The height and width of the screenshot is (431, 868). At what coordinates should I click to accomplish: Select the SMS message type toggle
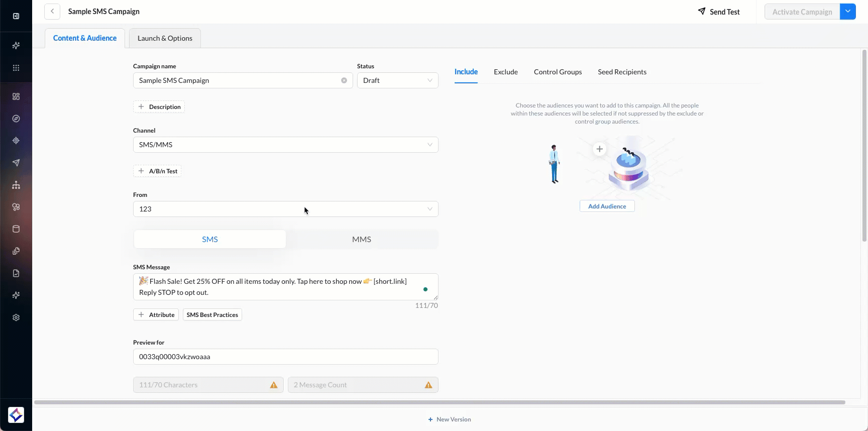(x=210, y=240)
